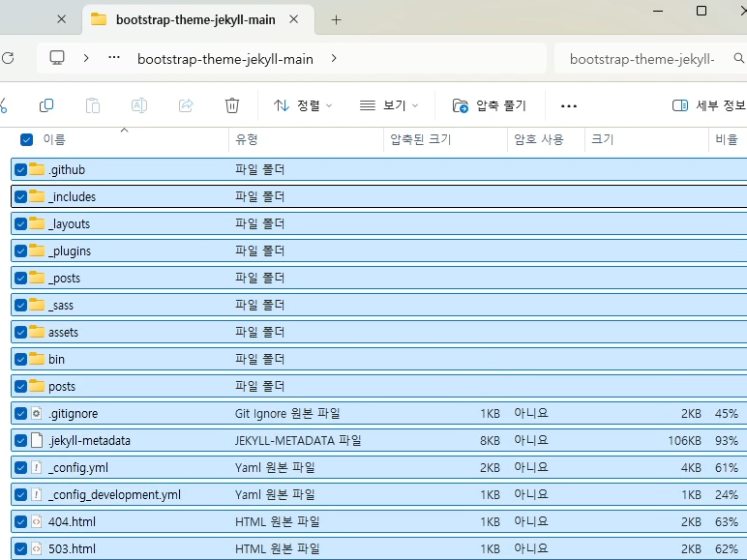
Task: Open the .github folder icon
Action: [37, 169]
